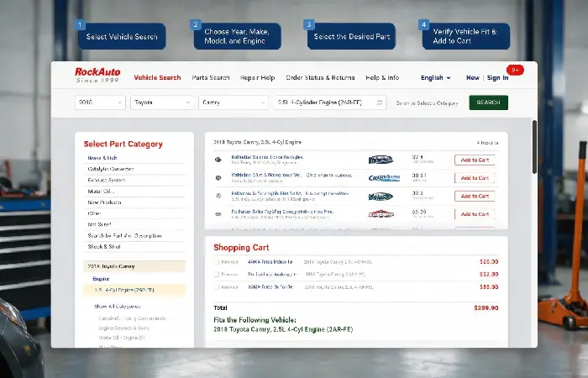Screen dimensions: 588x378
Task: Choose the Other category
Action: click(x=94, y=213)
